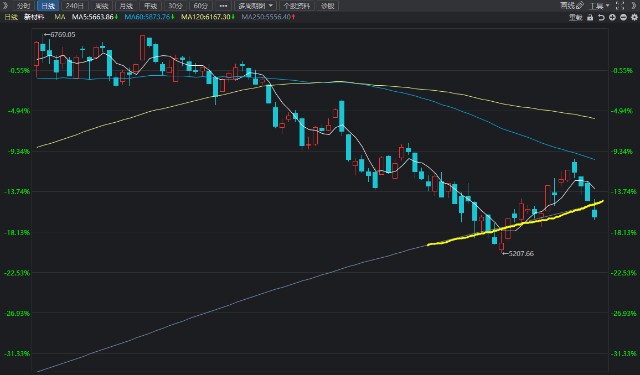
Task: Open the 画线 drawing pencil tool
Action: 572,6
